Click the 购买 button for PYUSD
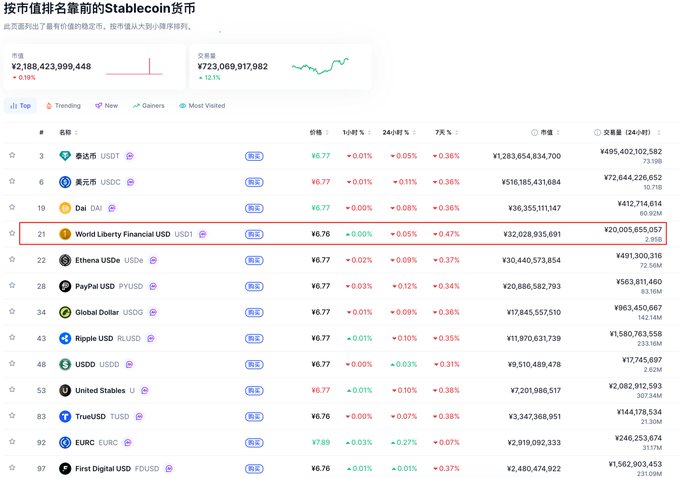The width and height of the screenshot is (680, 478). pos(254,286)
